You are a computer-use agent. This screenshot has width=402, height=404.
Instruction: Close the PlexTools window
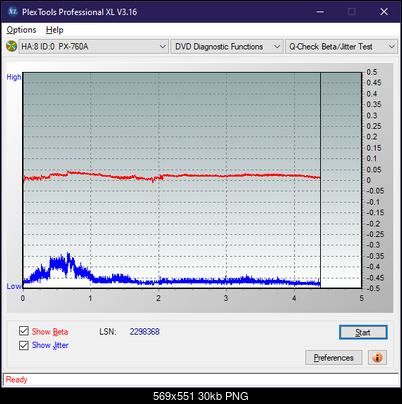384,12
